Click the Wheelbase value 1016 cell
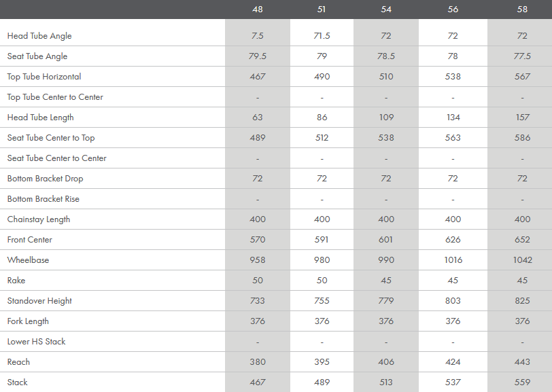 coord(453,260)
